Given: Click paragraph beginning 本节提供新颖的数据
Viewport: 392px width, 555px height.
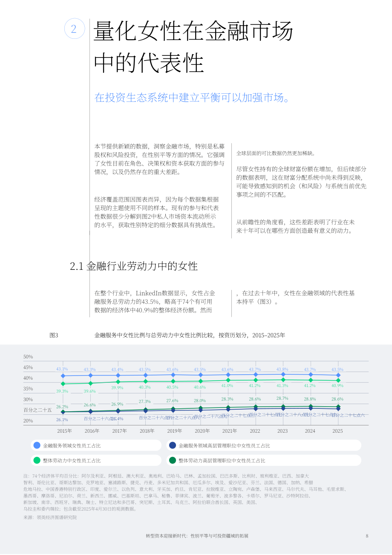Looking at the screenshot, I should 160,159.
